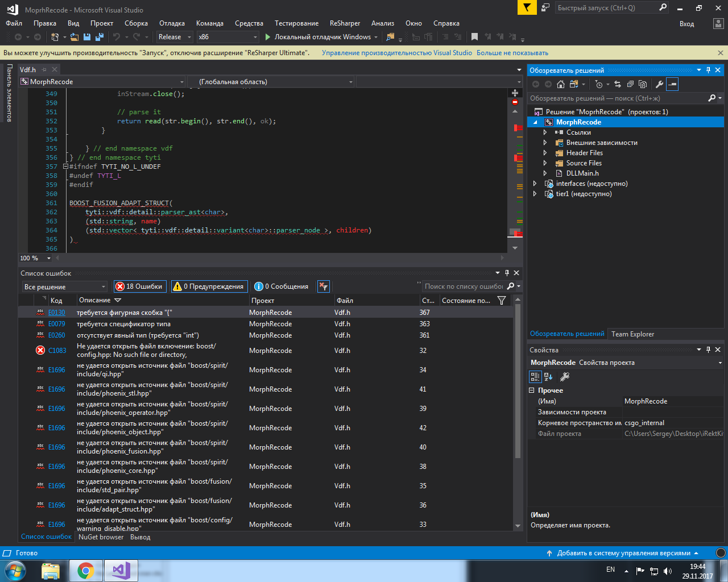
Task: Open Windows Start button
Action: (15, 571)
